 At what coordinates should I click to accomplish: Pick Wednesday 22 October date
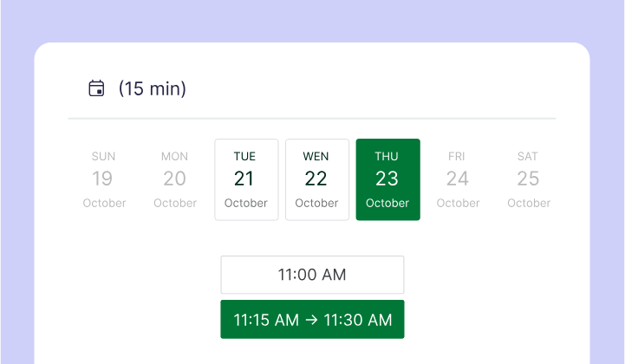(317, 179)
